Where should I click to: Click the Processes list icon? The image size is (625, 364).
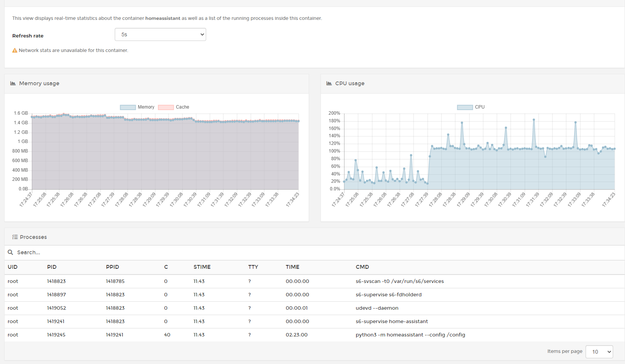click(15, 237)
